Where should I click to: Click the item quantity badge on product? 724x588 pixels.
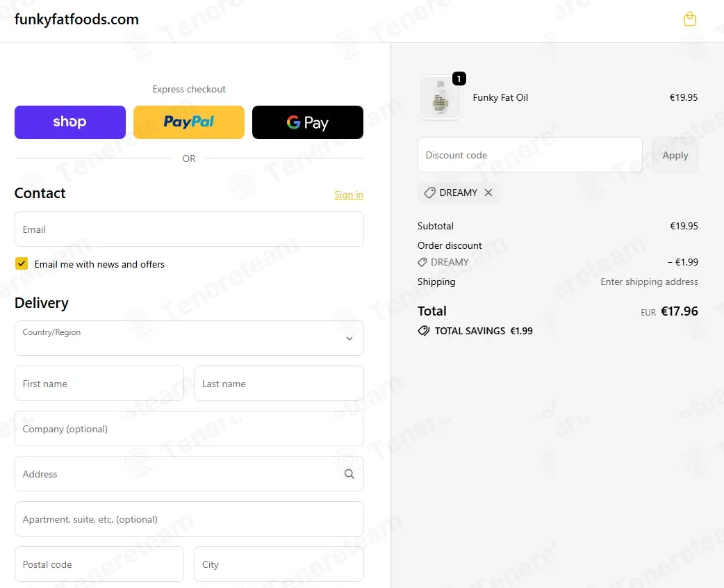pyautogui.click(x=459, y=79)
